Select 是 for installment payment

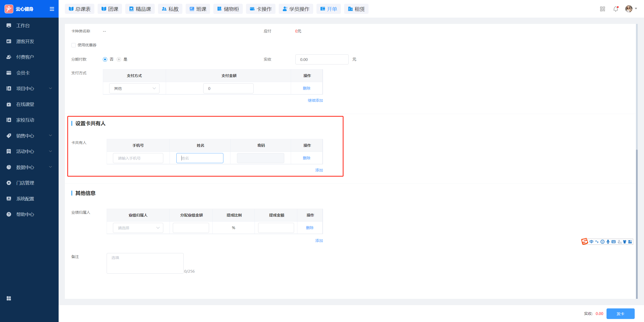point(119,59)
